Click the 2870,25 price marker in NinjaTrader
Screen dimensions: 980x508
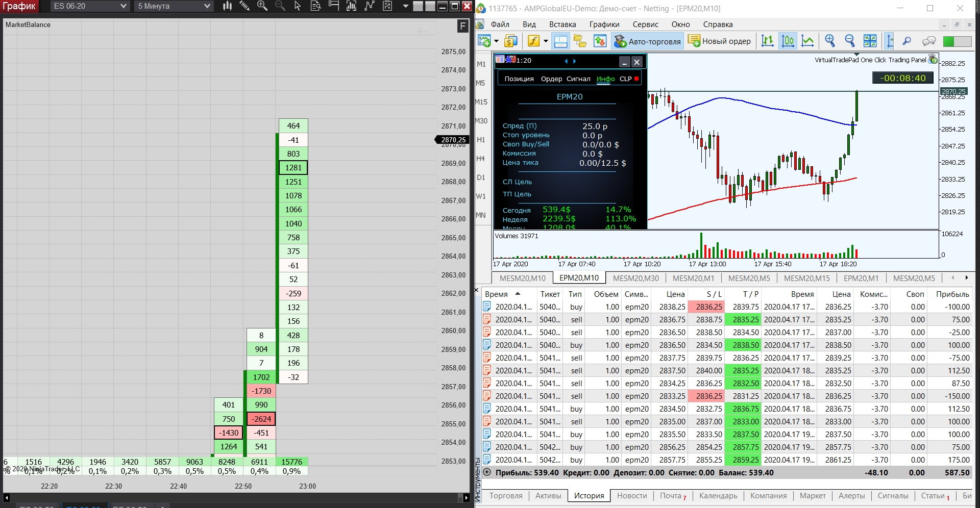point(453,140)
